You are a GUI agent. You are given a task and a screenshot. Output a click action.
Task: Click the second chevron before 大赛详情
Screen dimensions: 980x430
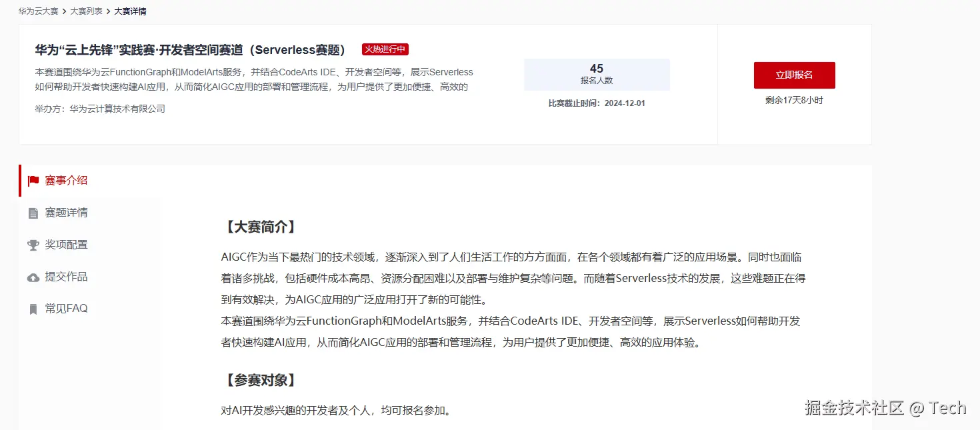pos(108,11)
